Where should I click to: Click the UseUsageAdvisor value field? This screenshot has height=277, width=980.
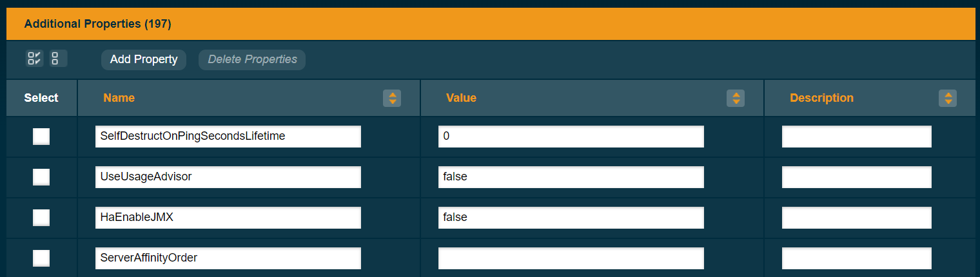[571, 177]
